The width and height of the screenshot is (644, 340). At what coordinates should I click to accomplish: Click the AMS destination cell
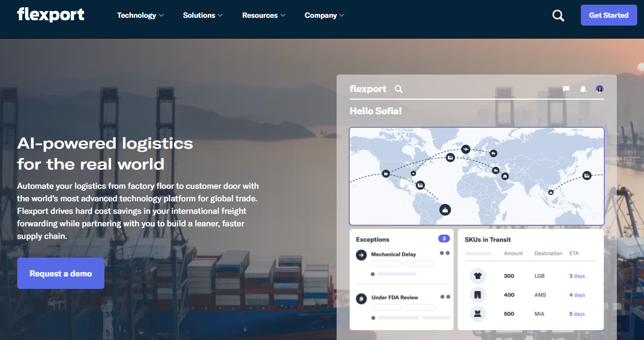pyautogui.click(x=540, y=295)
